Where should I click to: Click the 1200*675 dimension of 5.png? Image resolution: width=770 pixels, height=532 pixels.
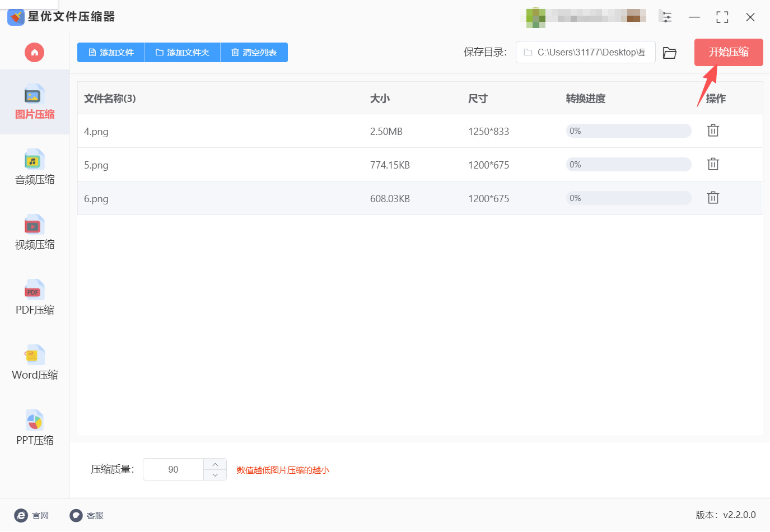(x=489, y=165)
